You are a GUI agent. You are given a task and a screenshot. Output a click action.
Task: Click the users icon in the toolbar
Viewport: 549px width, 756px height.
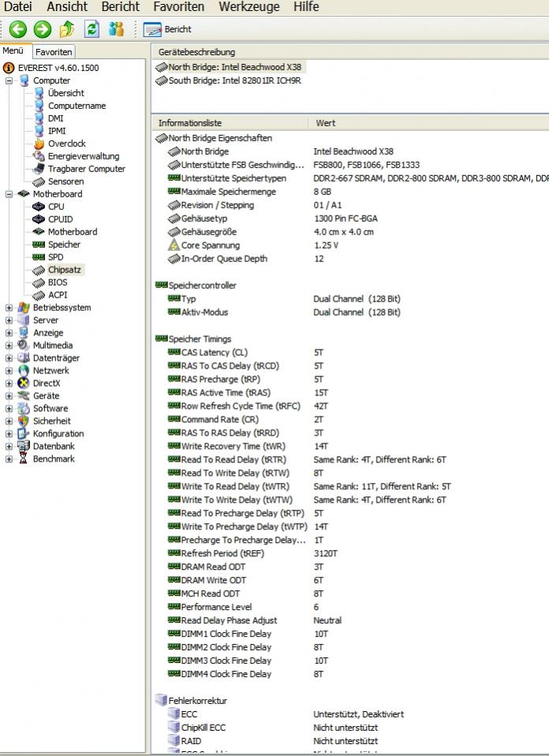click(x=116, y=29)
